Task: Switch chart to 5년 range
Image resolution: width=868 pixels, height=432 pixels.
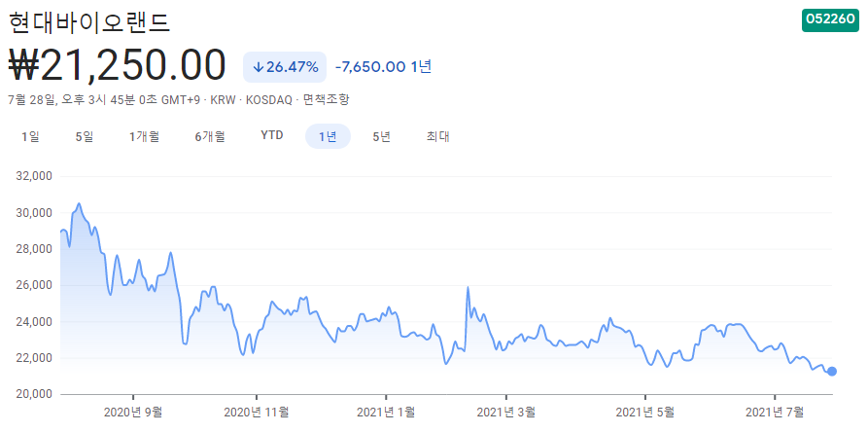Action: [x=382, y=136]
